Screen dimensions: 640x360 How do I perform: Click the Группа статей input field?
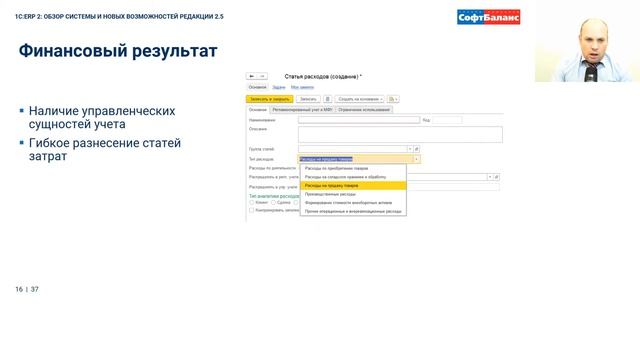(352, 149)
